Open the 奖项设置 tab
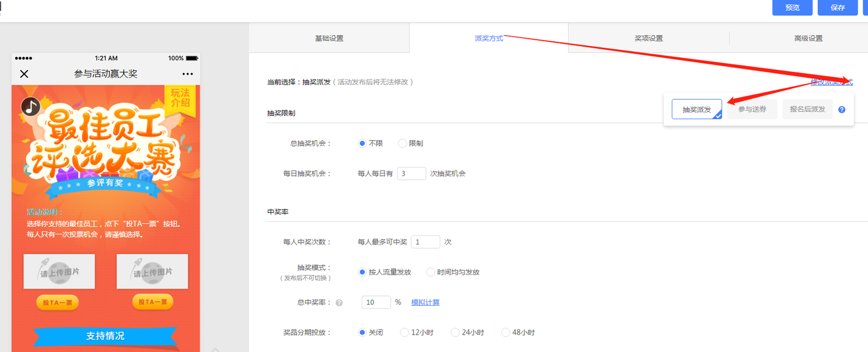The width and height of the screenshot is (868, 352). [x=648, y=39]
